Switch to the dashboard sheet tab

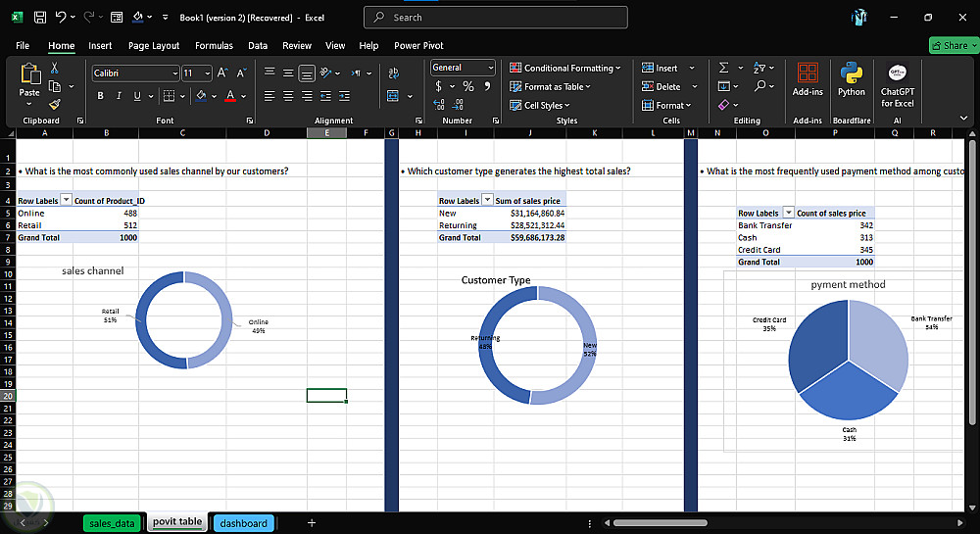click(243, 523)
